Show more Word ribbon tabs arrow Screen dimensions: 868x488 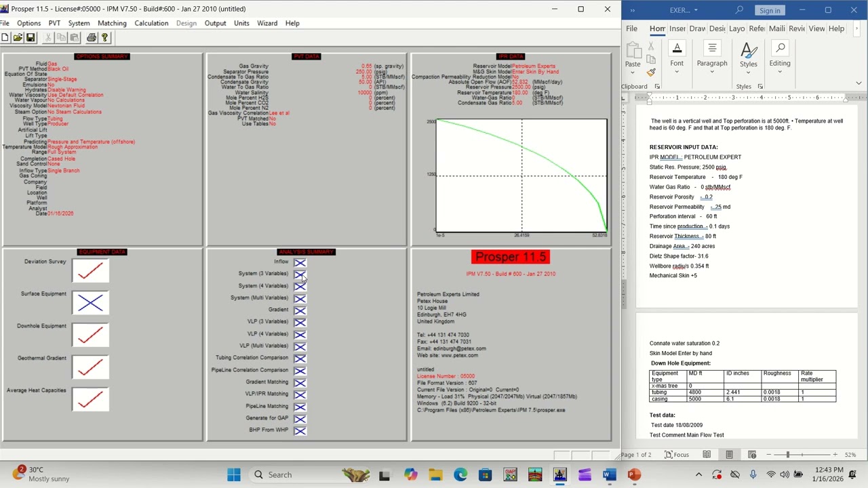858,28
